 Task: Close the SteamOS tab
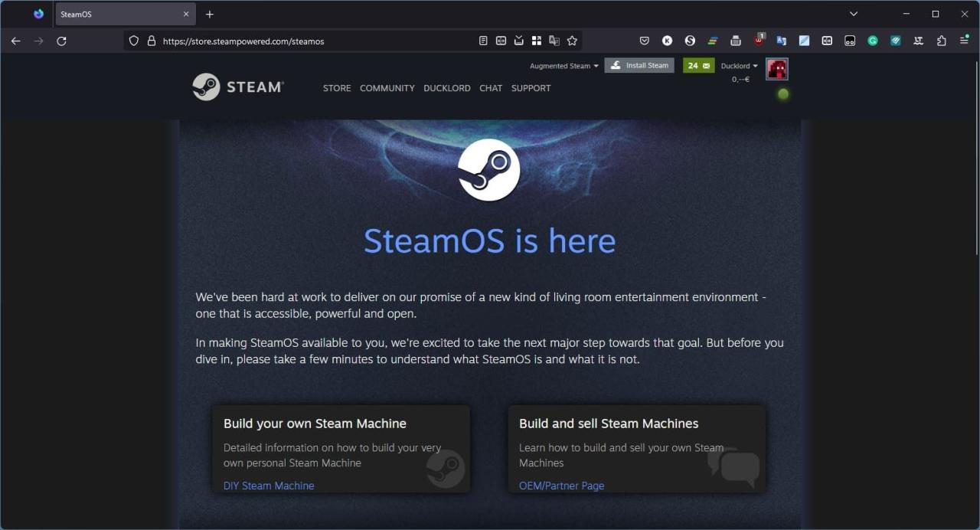click(186, 14)
